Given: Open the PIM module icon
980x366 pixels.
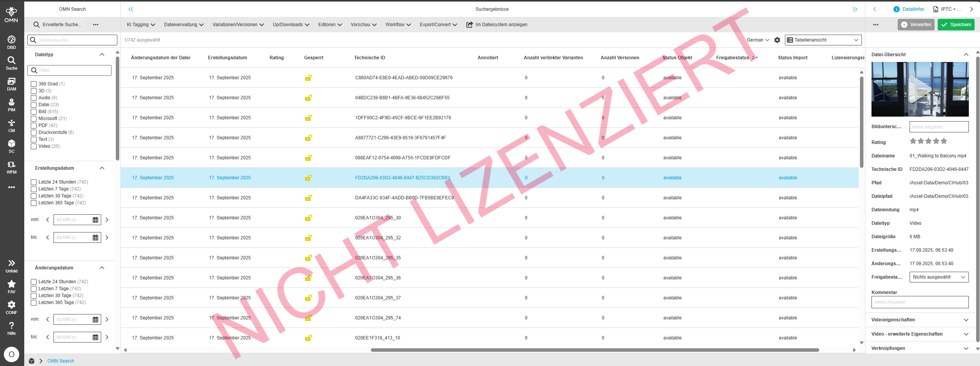Looking at the screenshot, I should (12, 105).
